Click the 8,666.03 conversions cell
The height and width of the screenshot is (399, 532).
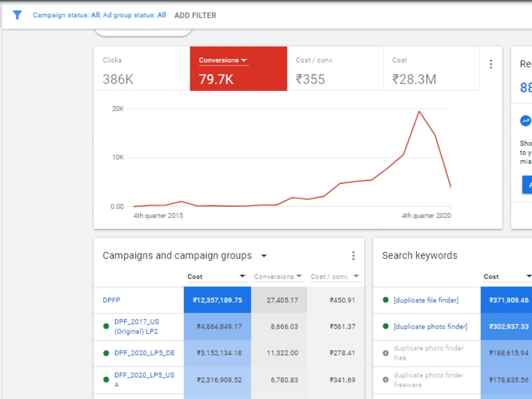pyautogui.click(x=279, y=327)
